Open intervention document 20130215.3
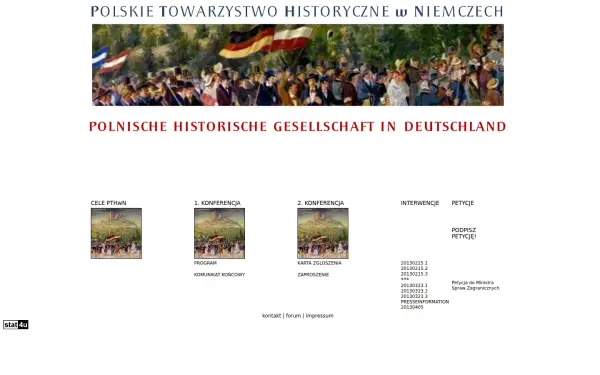Screen dimensions: 600x375 pyautogui.click(x=414, y=274)
